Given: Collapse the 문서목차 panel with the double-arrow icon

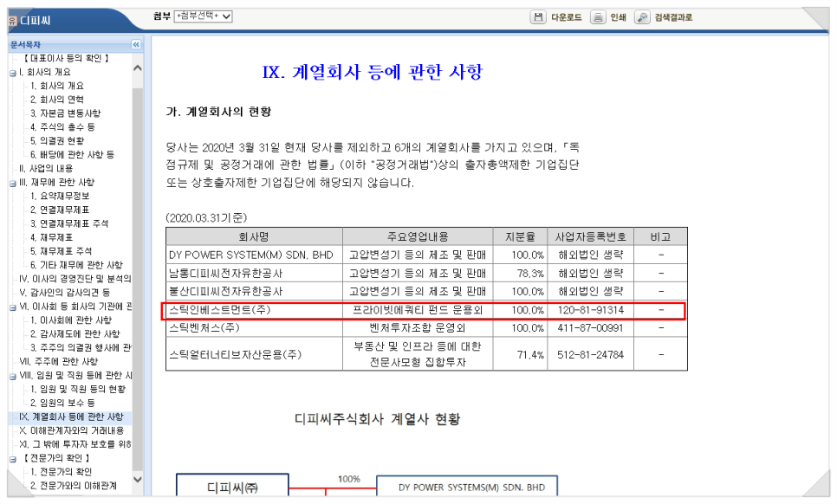Looking at the screenshot, I should 136,44.
